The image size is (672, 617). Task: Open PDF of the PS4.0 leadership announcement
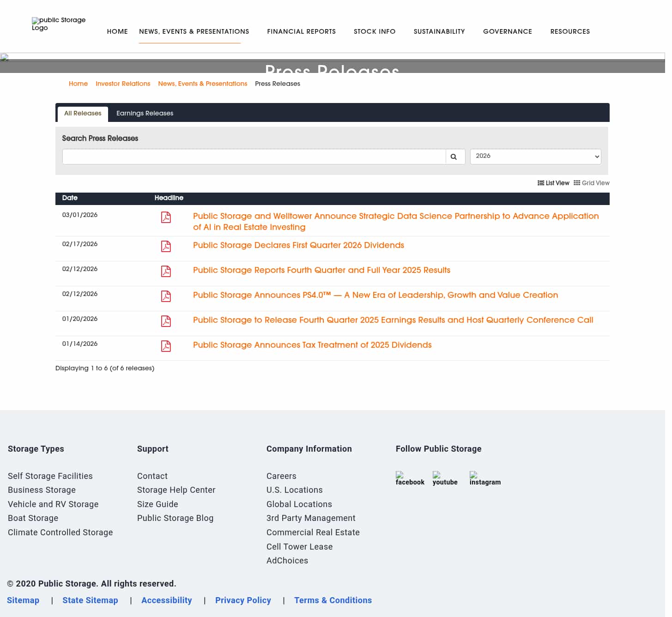coord(165,296)
